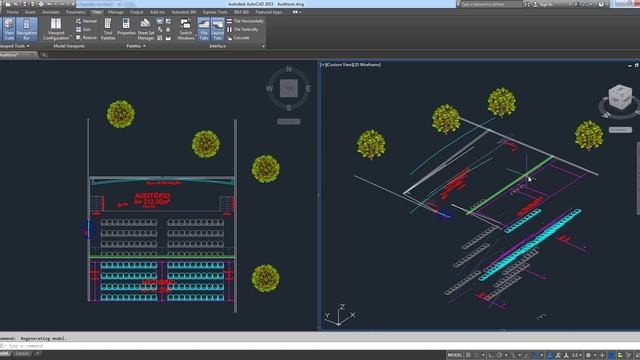
Task: Open the Tool Palettes panel
Action: [x=108, y=29]
